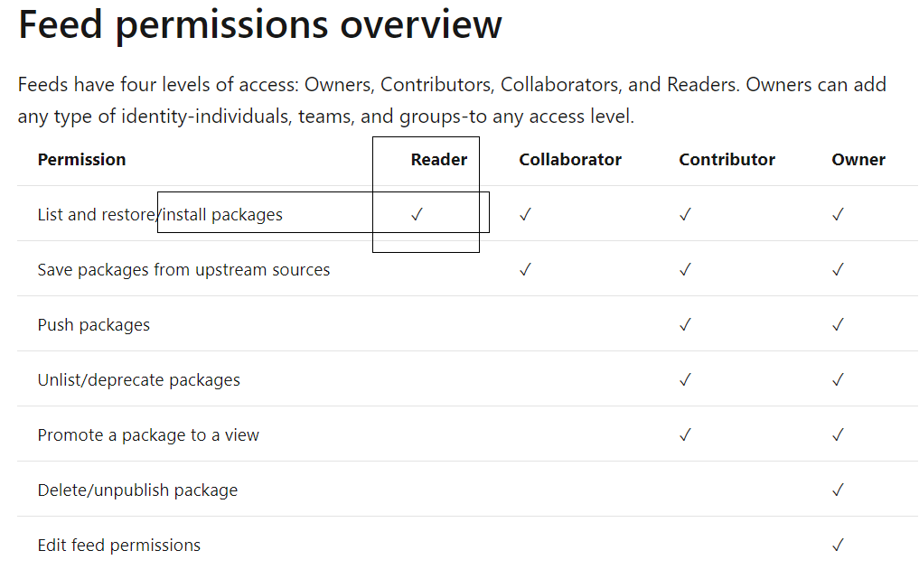The height and width of the screenshot is (588, 919).
Task: Select the Reader column header
Action: point(439,160)
